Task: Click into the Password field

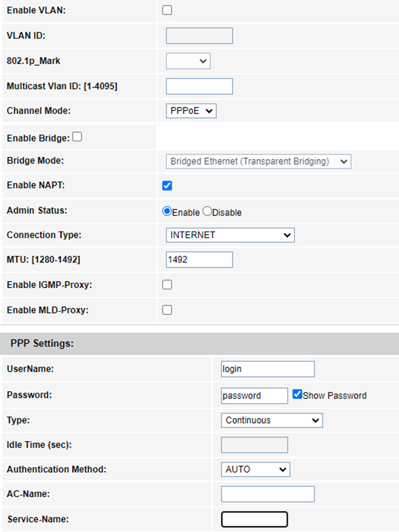Action: coord(254,396)
